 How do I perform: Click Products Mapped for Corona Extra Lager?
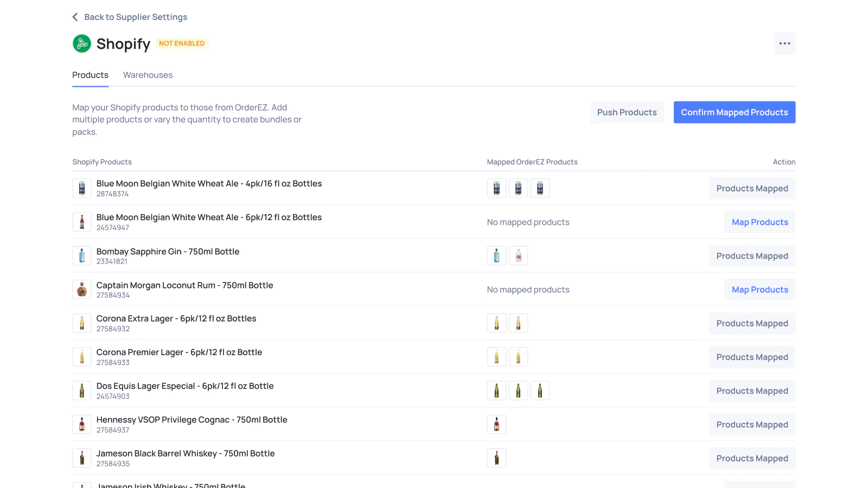coord(752,323)
